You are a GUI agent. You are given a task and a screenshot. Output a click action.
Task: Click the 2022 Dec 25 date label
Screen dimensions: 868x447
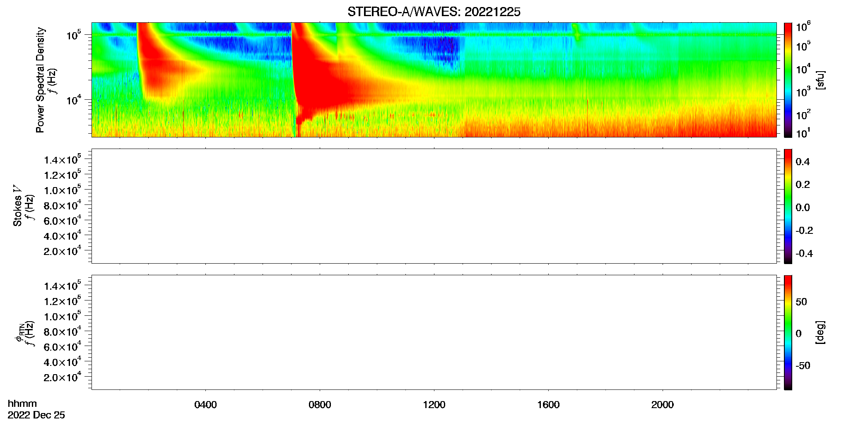click(36, 415)
